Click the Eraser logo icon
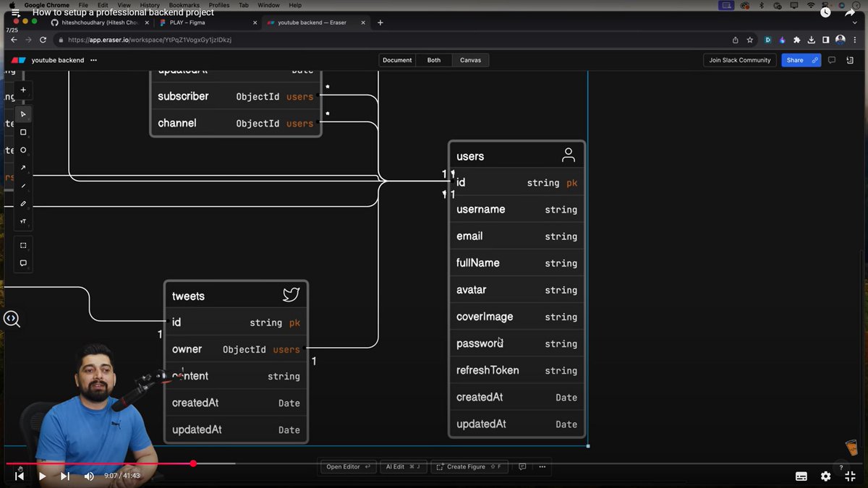The image size is (868, 488). pyautogui.click(x=18, y=60)
